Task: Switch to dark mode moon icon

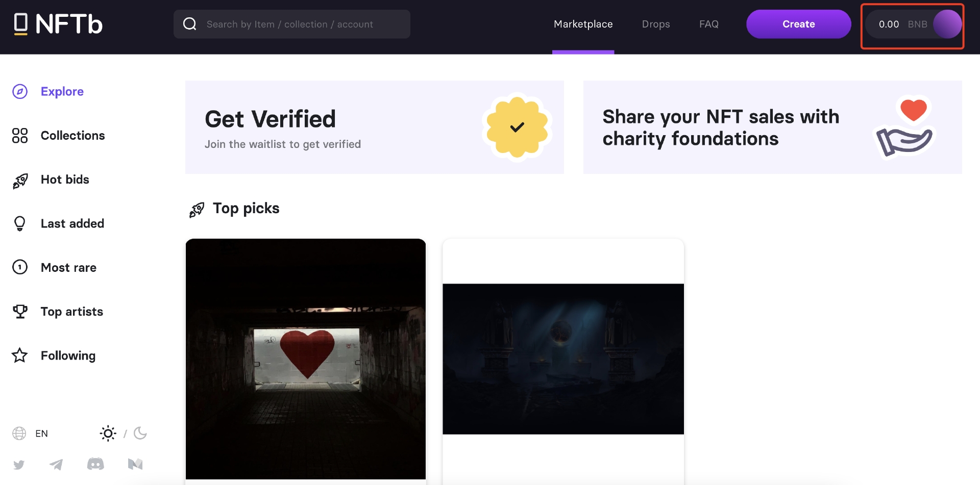Action: point(140,433)
